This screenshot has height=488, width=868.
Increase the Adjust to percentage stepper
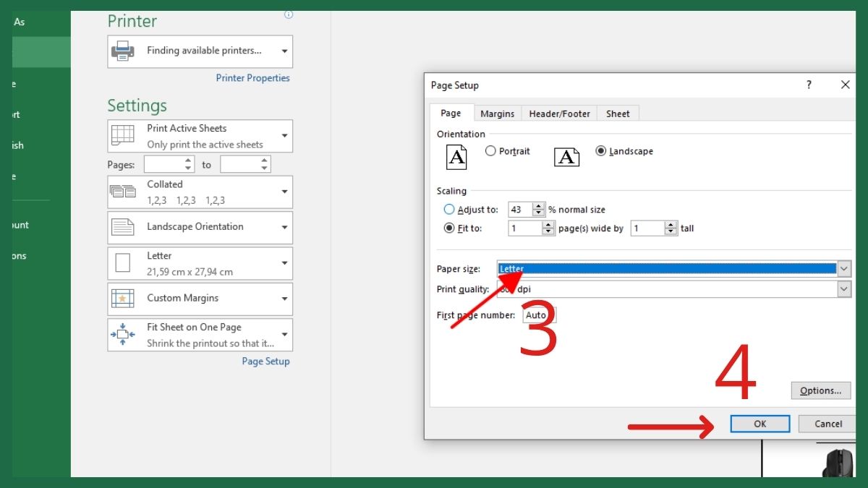[538, 206]
